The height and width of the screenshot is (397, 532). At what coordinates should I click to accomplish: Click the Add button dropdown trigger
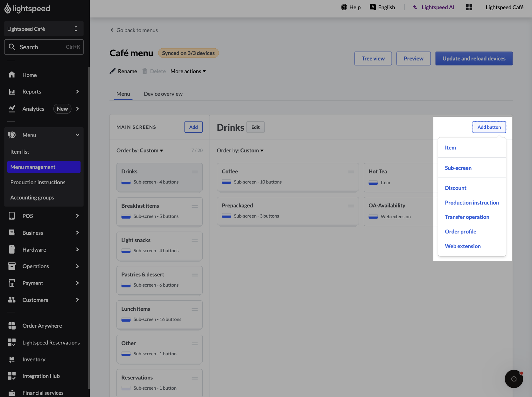pos(489,127)
